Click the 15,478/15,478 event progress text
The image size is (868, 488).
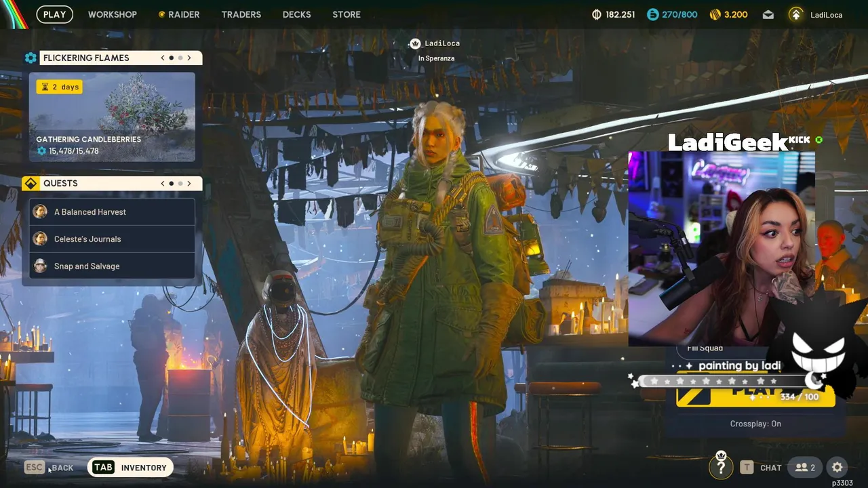click(74, 151)
